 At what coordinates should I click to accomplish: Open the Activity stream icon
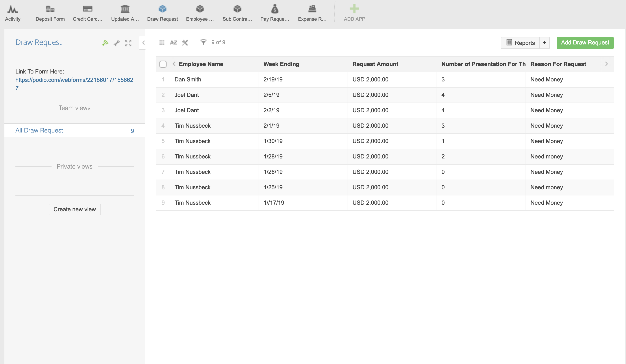(12, 9)
